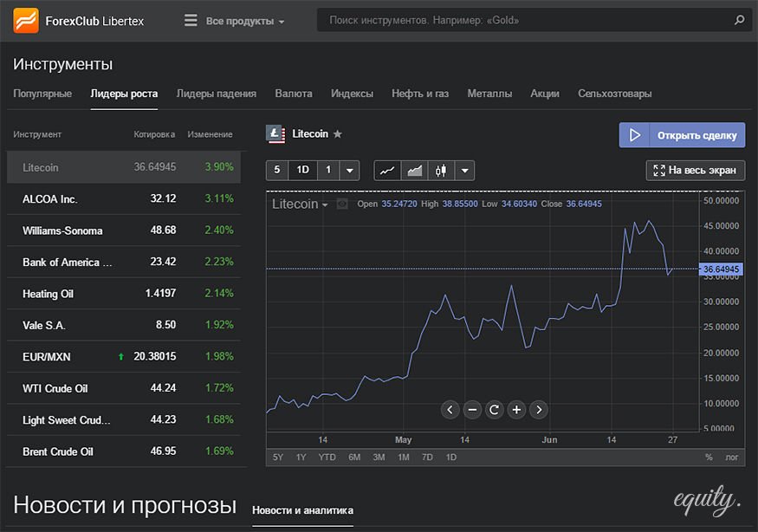758x532 pixels.
Task: Pan the chart right with arrow
Action: tap(539, 410)
